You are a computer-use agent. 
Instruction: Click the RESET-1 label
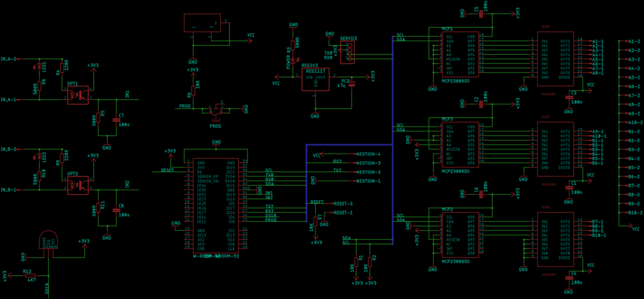343,212
